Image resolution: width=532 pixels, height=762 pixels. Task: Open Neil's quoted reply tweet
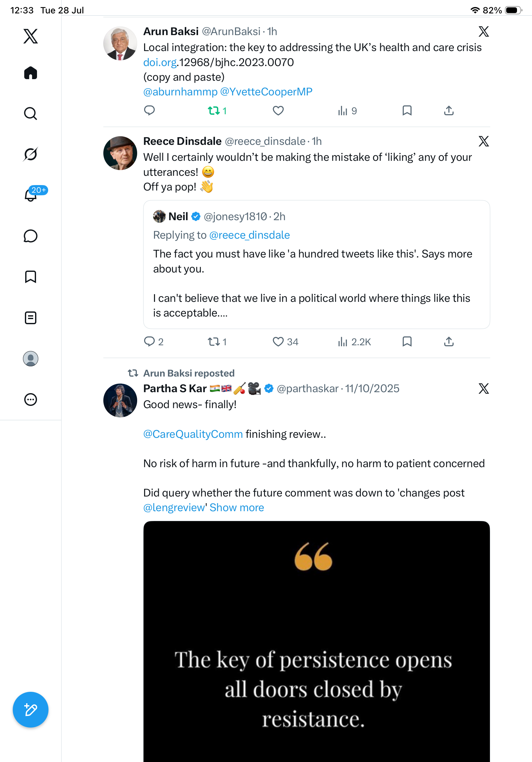tap(316, 265)
